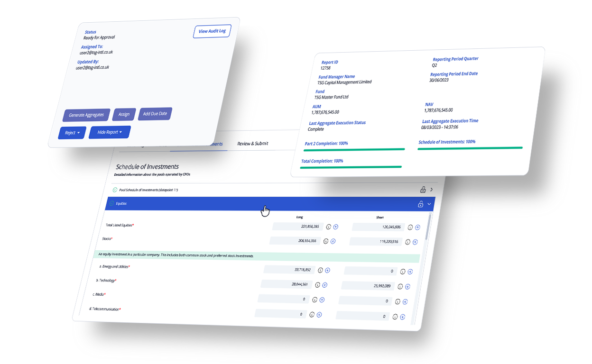Click the info icon next to Technology Long value
Screen dimensions: 592x364
[x=318, y=285]
